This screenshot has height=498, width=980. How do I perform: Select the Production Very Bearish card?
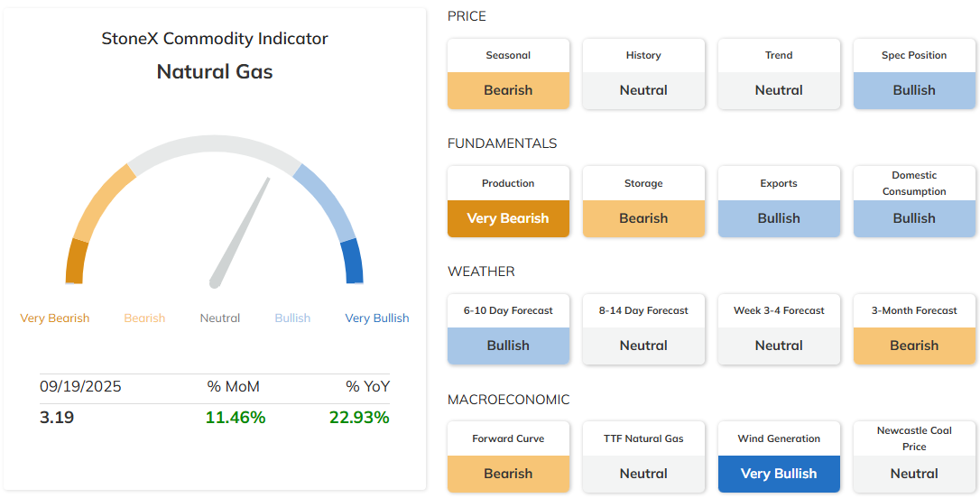(x=508, y=201)
